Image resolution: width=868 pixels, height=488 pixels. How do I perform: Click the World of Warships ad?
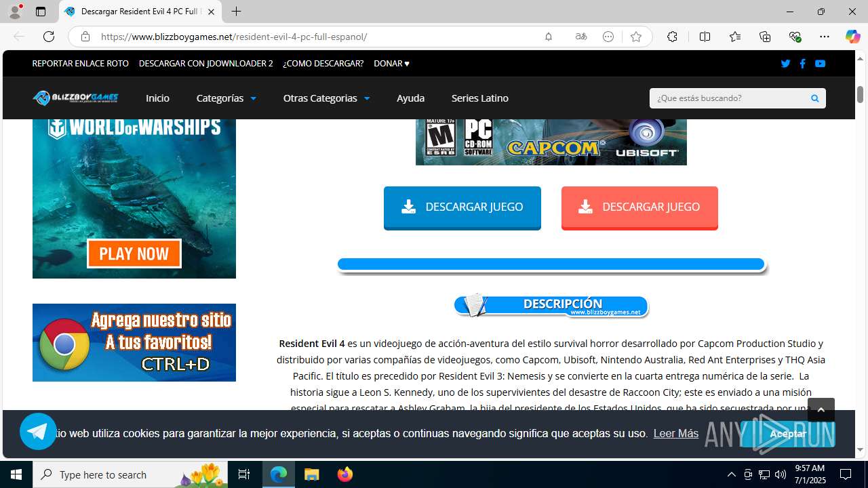click(x=134, y=198)
